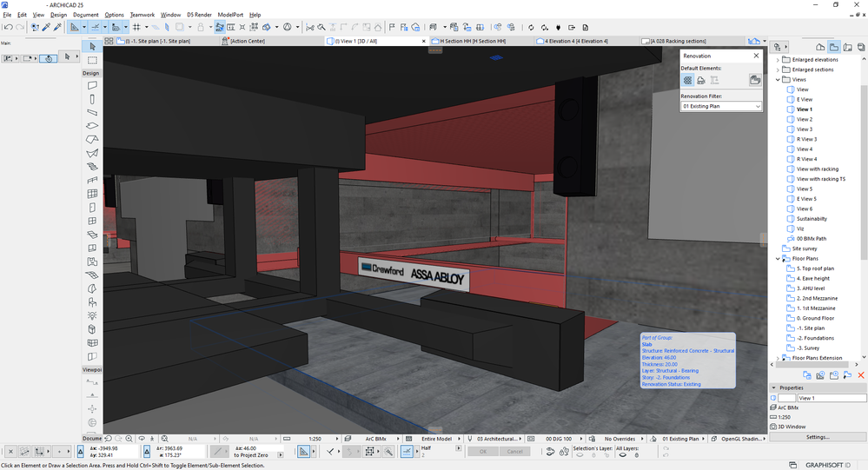Image resolution: width=868 pixels, height=470 pixels.
Task: Click the Delete red X icon in Navigator
Action: pyautogui.click(x=860, y=374)
